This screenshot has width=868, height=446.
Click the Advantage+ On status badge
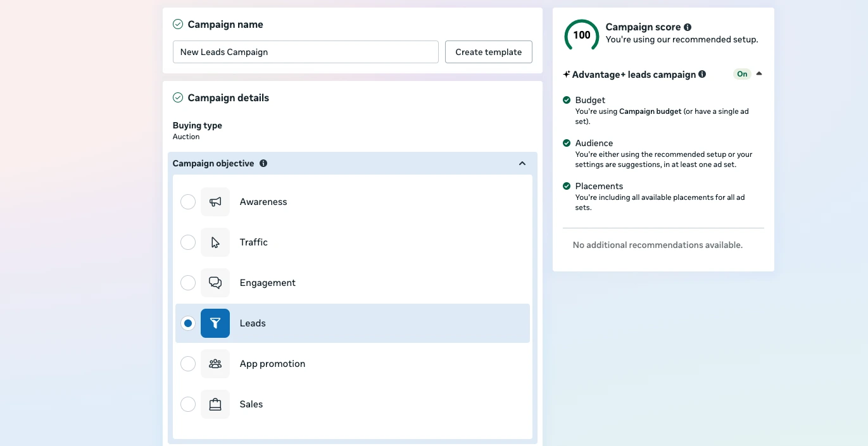pyautogui.click(x=742, y=74)
